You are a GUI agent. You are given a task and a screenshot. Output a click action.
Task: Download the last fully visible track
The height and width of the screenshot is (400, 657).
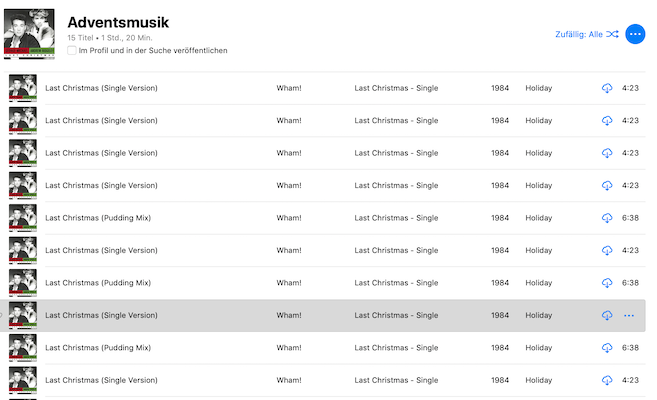tap(607, 380)
